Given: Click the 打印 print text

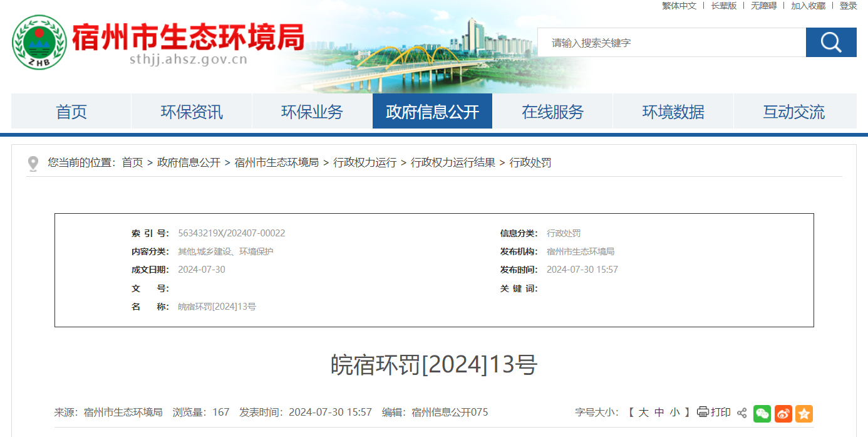Looking at the screenshot, I should click(720, 412).
